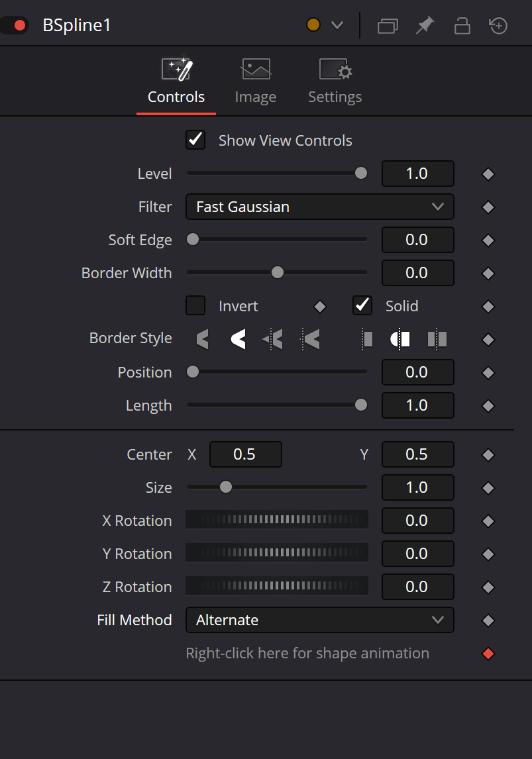This screenshot has height=759, width=532.
Task: Click the Size value field
Action: (x=418, y=487)
